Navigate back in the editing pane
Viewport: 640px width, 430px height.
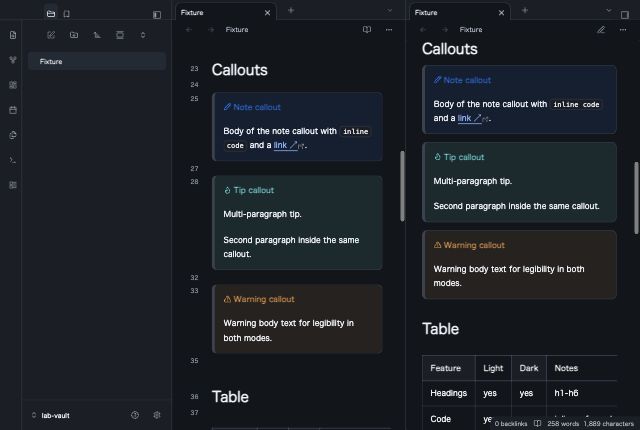pos(189,29)
